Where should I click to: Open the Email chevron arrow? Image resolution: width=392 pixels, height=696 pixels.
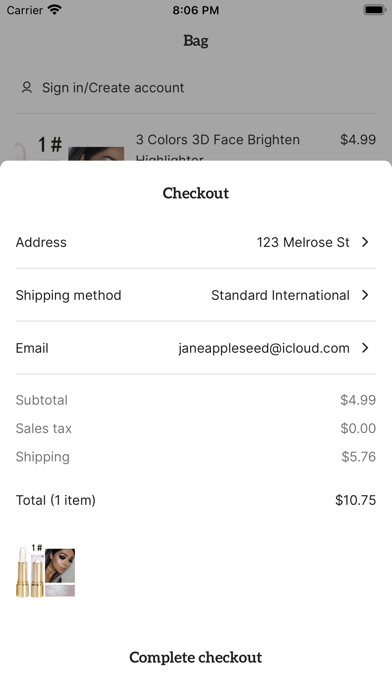365,348
